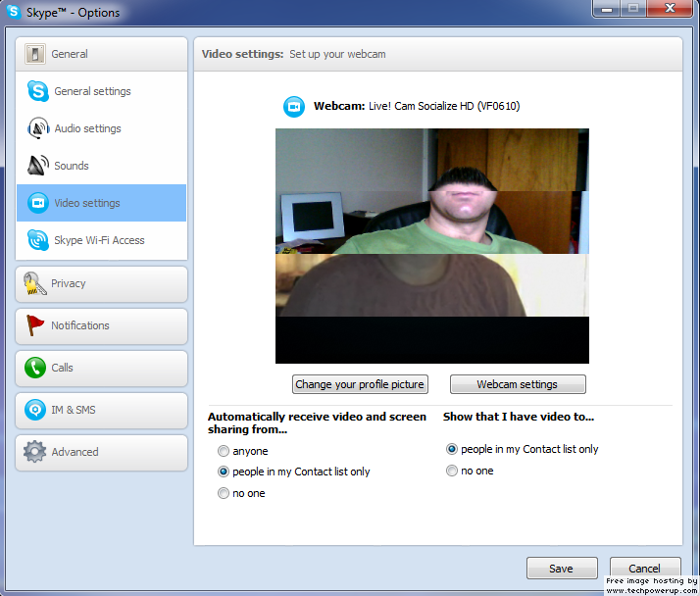Expand the Advanced section
This screenshot has height=596, width=700.
[101, 452]
